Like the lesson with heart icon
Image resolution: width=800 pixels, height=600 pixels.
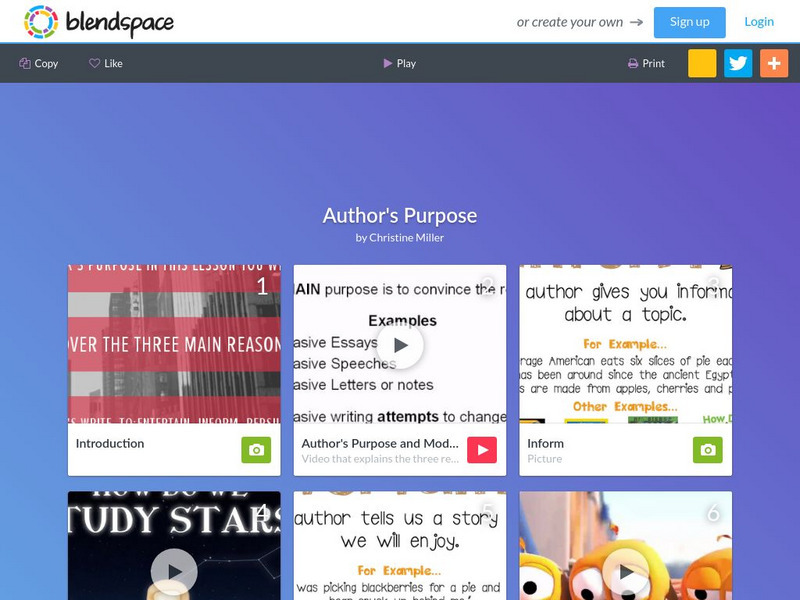click(94, 63)
